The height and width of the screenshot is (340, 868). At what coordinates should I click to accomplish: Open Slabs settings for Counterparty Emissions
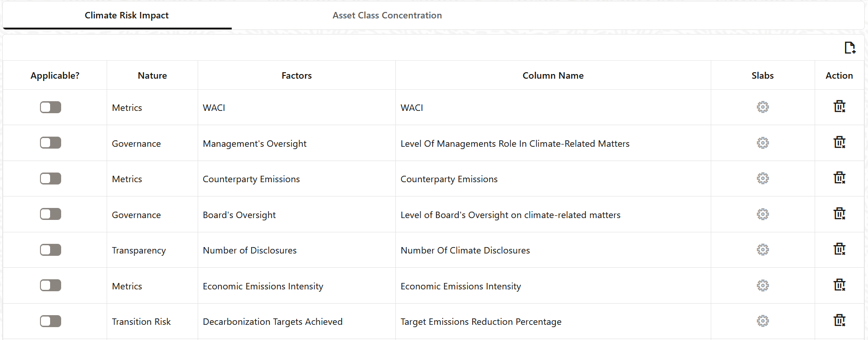tap(762, 178)
